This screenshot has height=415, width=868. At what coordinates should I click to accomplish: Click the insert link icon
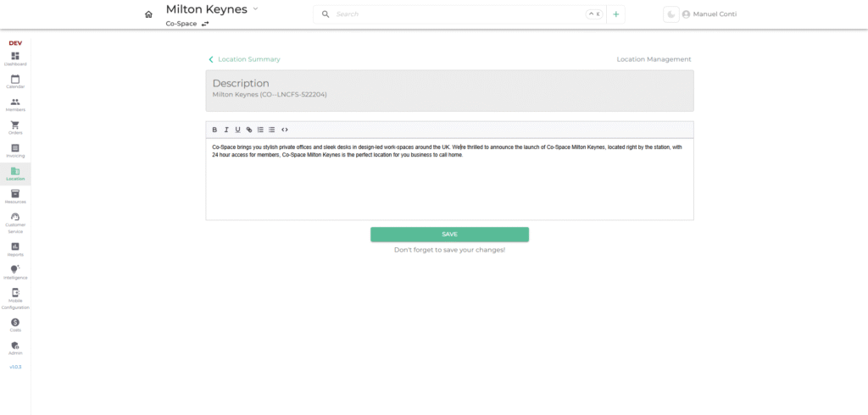249,130
